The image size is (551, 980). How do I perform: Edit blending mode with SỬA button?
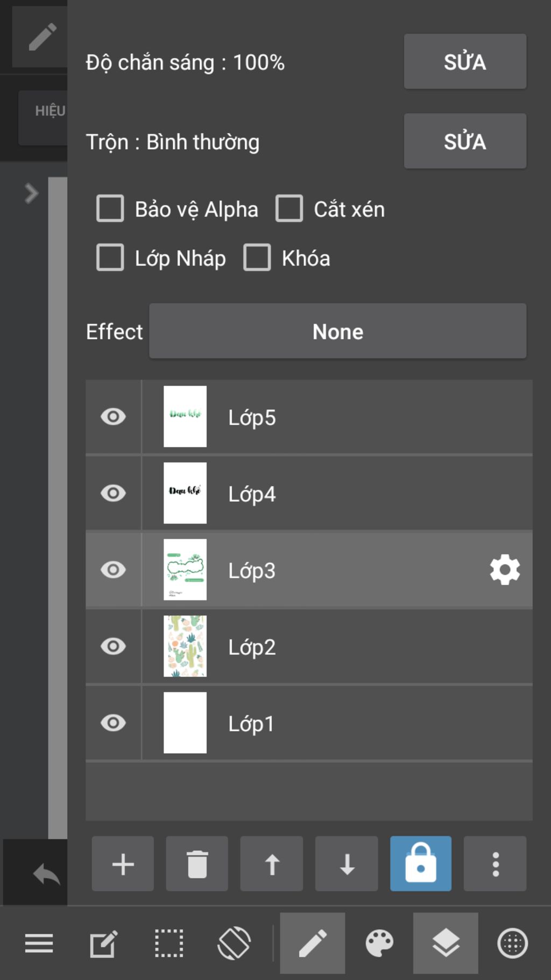(465, 141)
